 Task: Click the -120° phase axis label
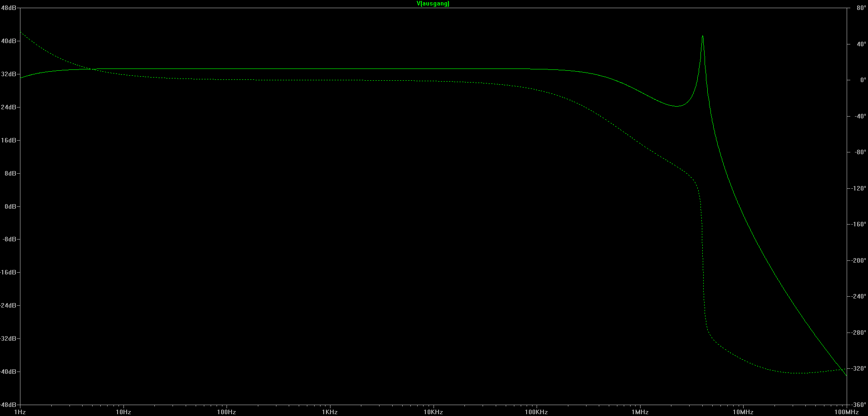click(859, 188)
